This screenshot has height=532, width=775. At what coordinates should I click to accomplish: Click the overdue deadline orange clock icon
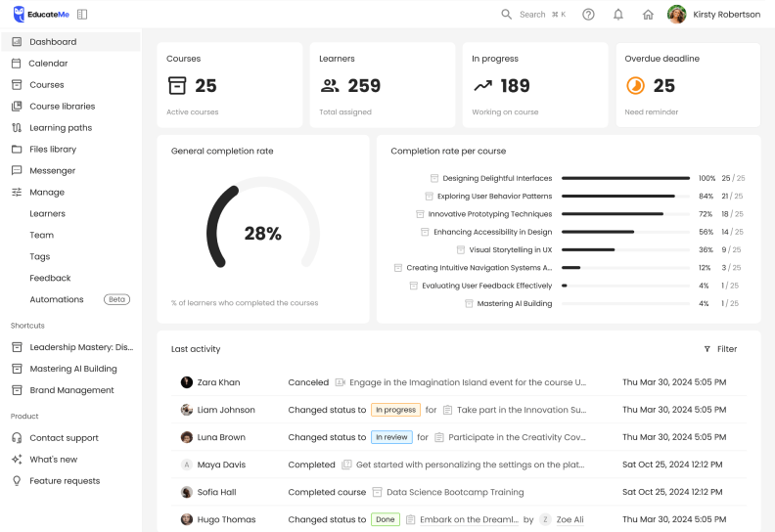(x=635, y=86)
